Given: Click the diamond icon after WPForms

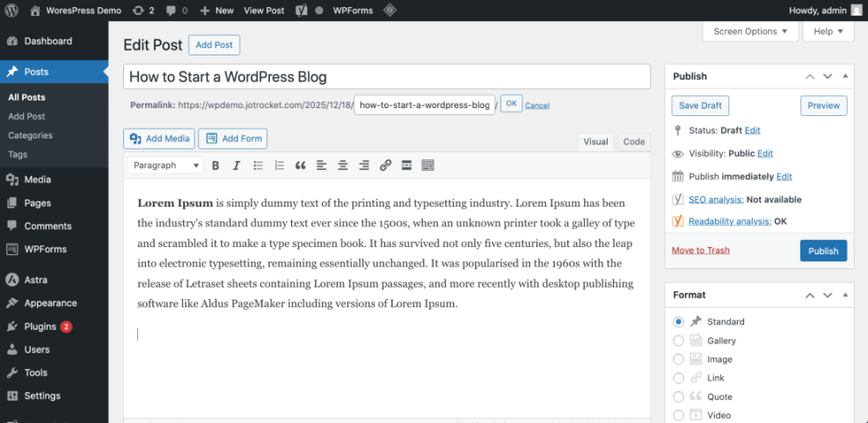Looking at the screenshot, I should [390, 11].
